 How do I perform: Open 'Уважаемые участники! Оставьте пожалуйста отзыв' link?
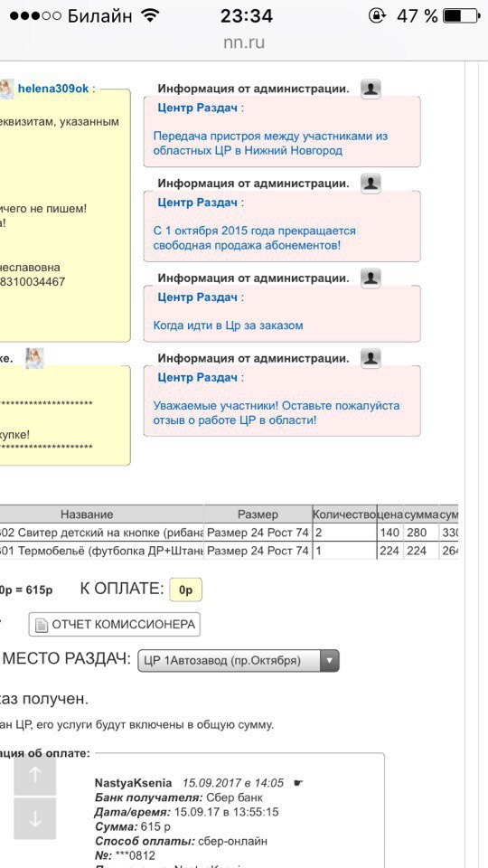[277, 412]
